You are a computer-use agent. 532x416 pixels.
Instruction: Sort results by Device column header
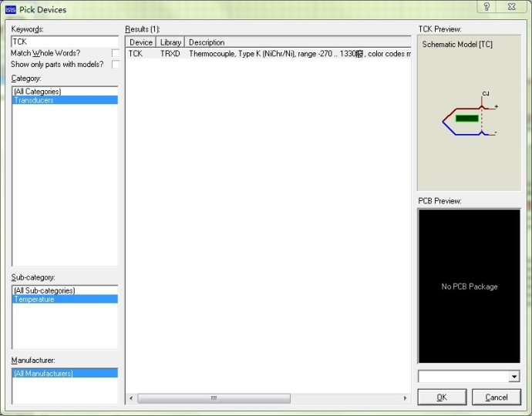[x=141, y=42]
